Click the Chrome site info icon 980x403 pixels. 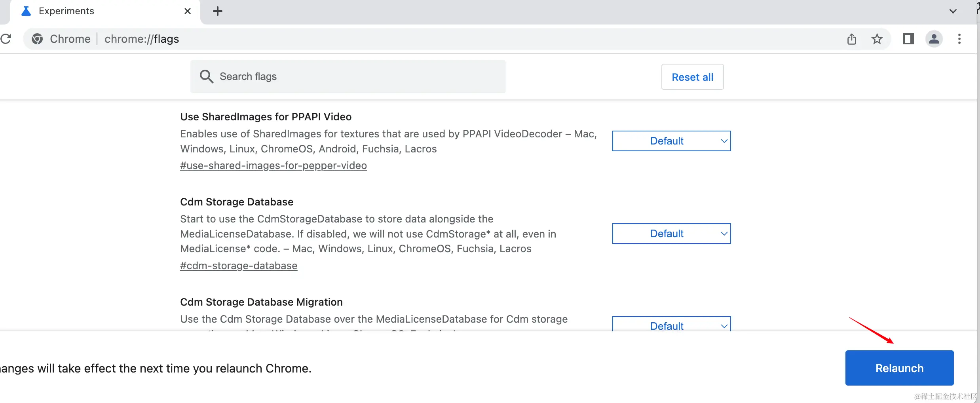(x=37, y=39)
